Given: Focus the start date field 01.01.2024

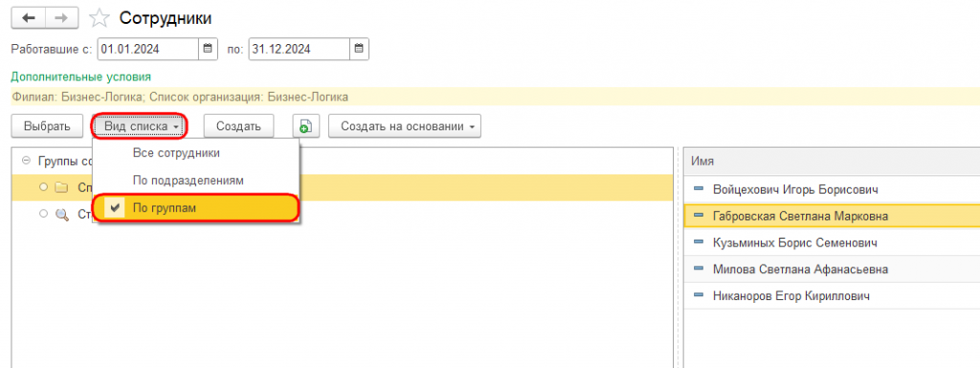Looking at the screenshot, I should coord(148,49).
